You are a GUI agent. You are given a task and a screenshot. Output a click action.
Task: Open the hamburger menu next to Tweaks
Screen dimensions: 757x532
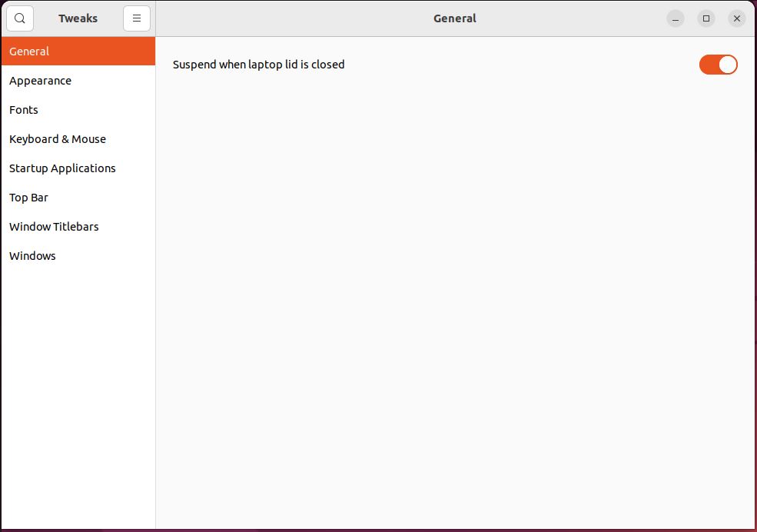(x=137, y=18)
